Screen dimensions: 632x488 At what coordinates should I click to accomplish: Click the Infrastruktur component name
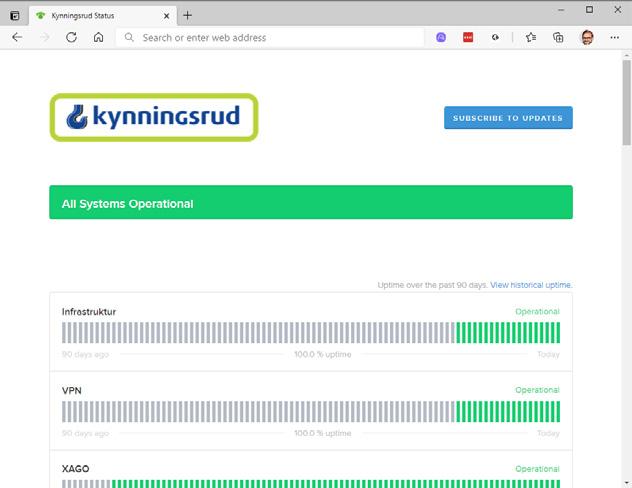coord(89,311)
